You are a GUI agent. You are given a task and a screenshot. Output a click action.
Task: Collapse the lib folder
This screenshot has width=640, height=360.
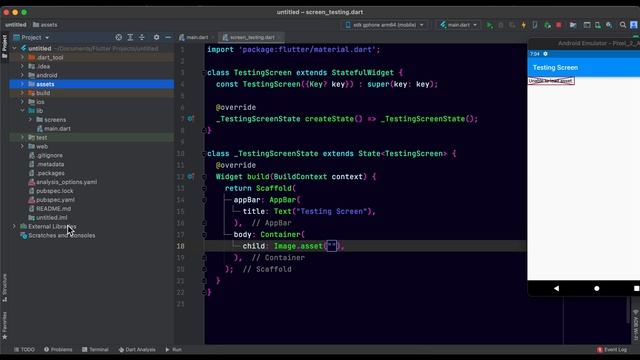coord(22,111)
